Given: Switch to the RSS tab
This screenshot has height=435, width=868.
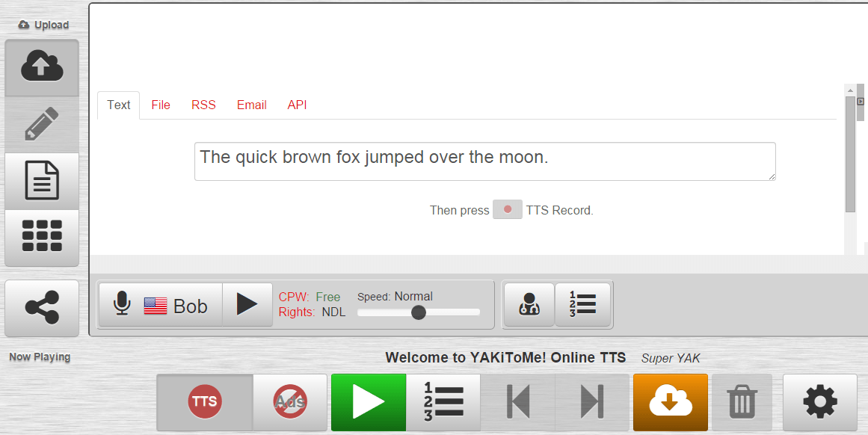Looking at the screenshot, I should (x=203, y=105).
